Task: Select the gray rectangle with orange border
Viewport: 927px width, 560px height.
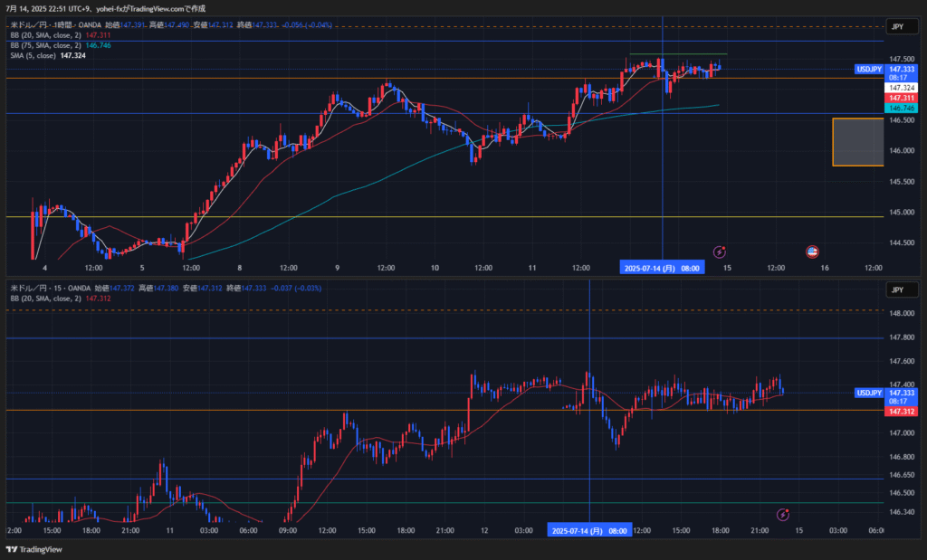Action: [x=857, y=141]
